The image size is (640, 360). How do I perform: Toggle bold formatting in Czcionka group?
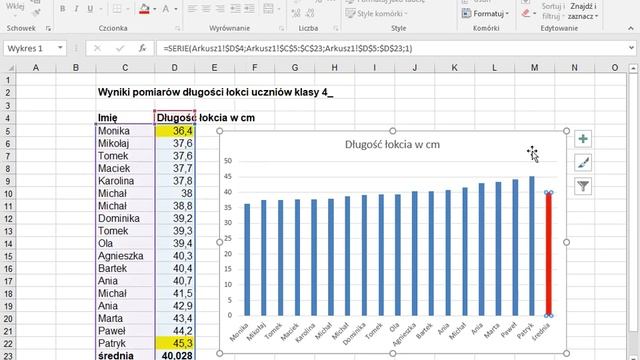click(62, 9)
